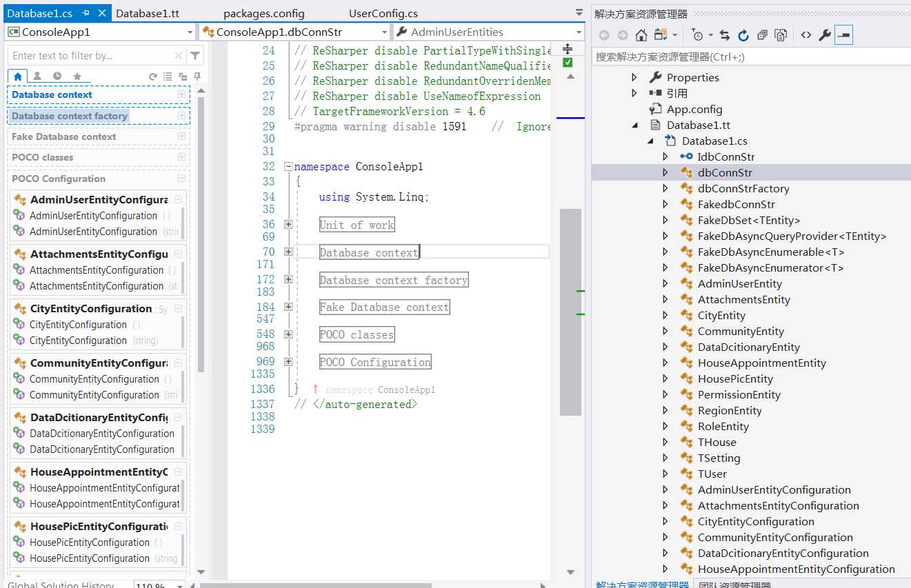Click the Solution Explorer search box
This screenshot has height=588, width=911.
coord(751,57)
